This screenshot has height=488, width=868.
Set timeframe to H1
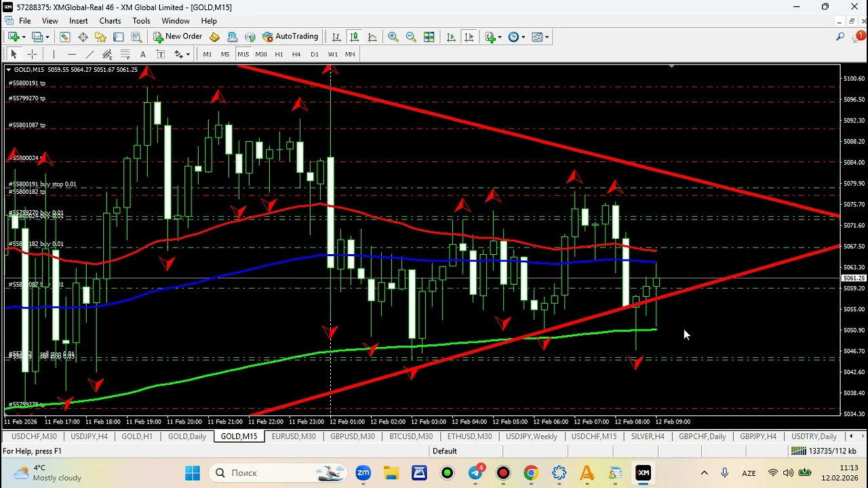click(x=279, y=54)
